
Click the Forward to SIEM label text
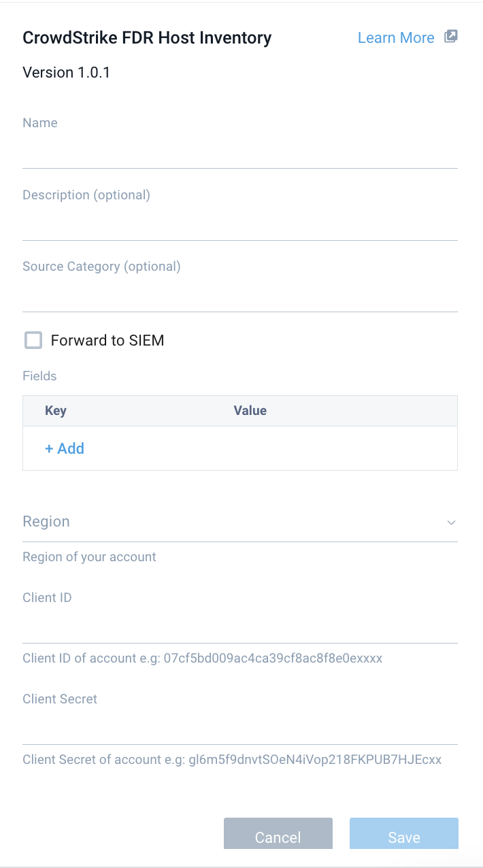coord(107,340)
